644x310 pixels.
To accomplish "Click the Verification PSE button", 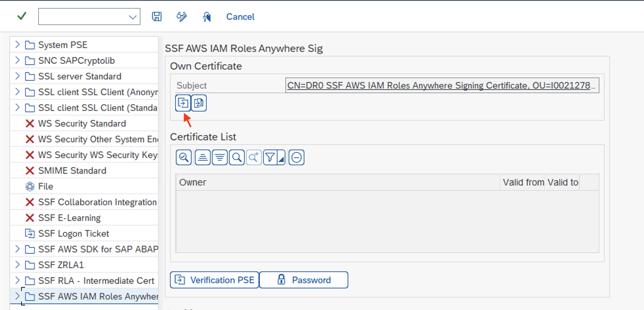I will 214,280.
